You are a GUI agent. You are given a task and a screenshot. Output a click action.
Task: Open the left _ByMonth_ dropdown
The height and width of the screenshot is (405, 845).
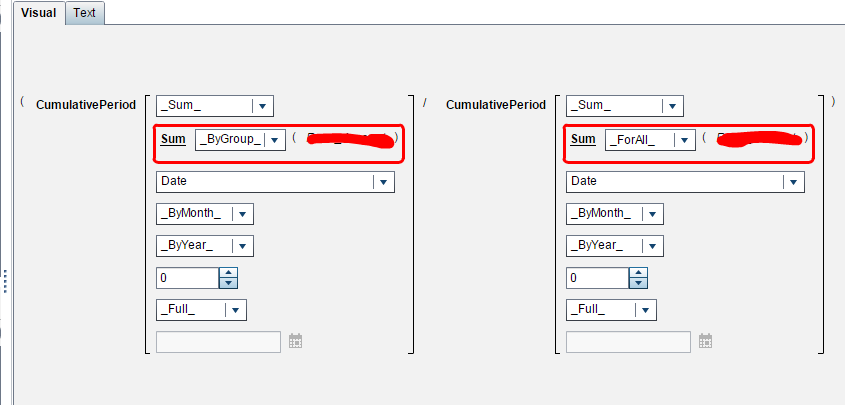(243, 214)
